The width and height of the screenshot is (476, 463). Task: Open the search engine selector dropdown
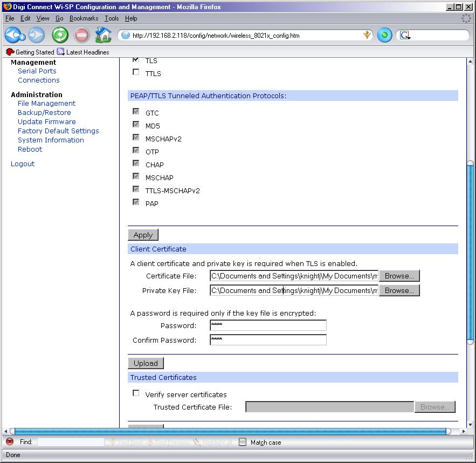(405, 36)
